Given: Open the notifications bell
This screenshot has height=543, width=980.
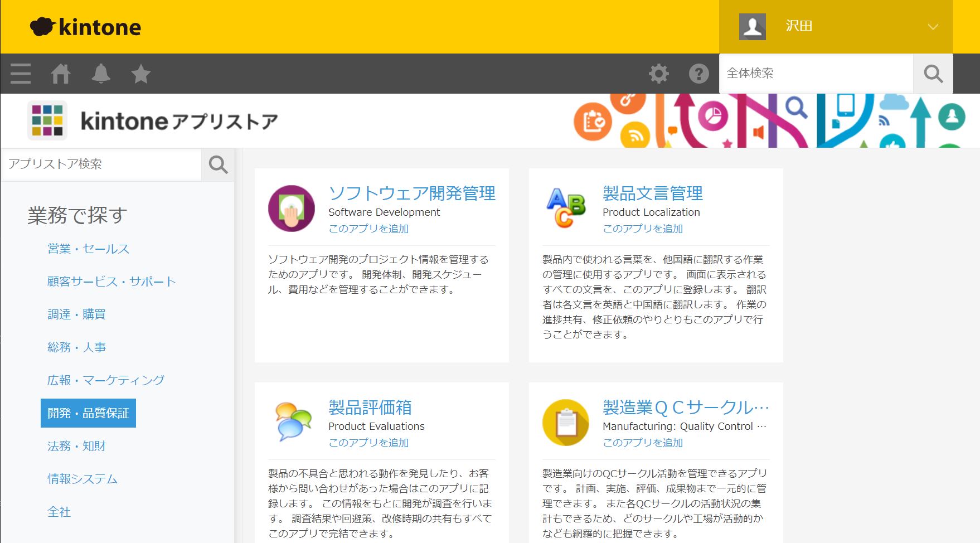Looking at the screenshot, I should click(101, 74).
